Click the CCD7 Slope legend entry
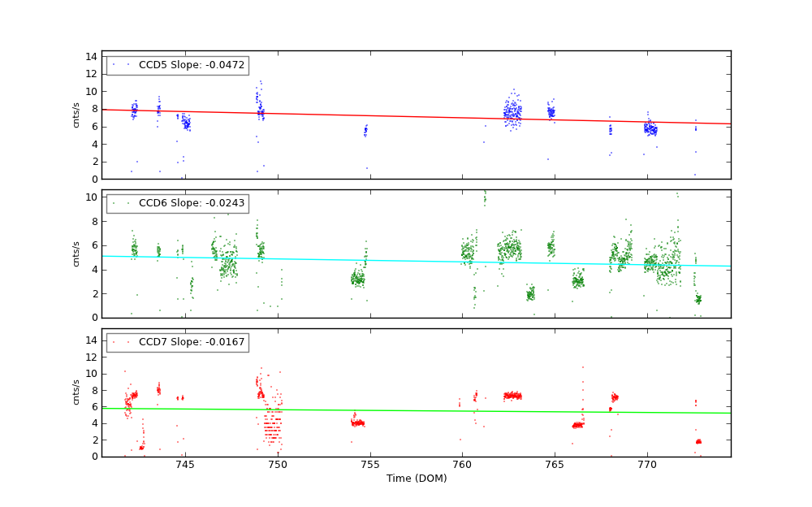The image size is (812, 507). (191, 342)
